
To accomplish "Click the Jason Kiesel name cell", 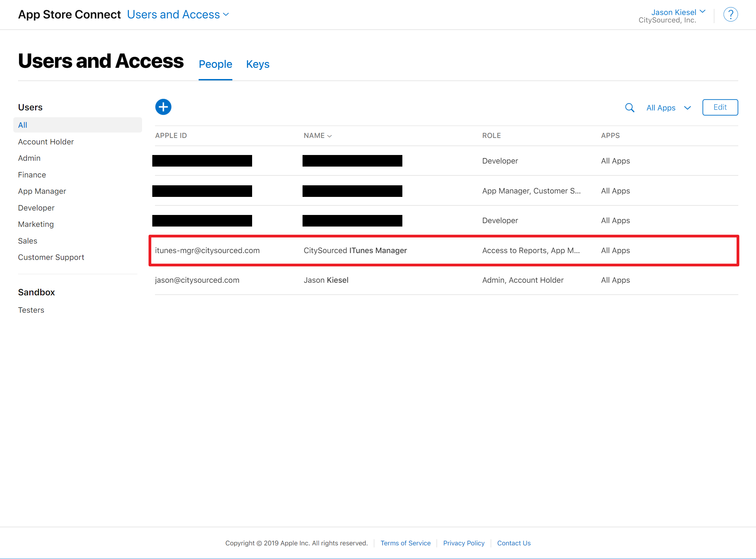I will tap(326, 280).
